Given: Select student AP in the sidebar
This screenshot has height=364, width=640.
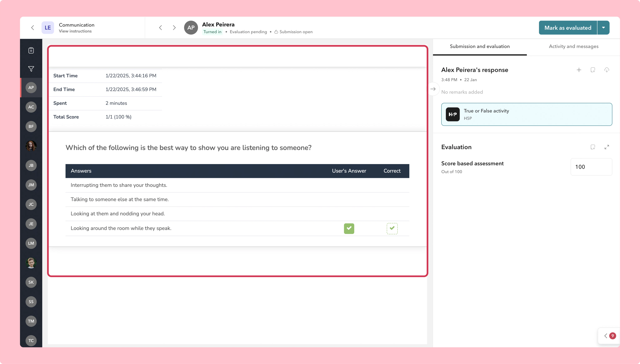Looking at the screenshot, I should click(x=31, y=88).
